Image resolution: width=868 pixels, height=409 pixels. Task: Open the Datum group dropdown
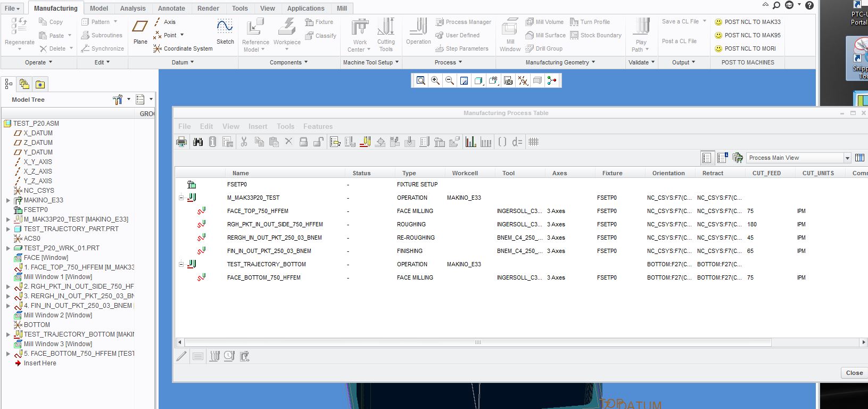[x=183, y=62]
